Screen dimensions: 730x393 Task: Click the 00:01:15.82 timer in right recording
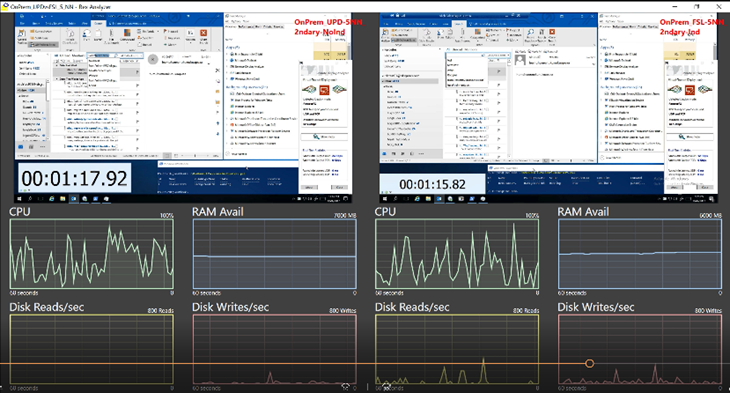click(x=433, y=184)
